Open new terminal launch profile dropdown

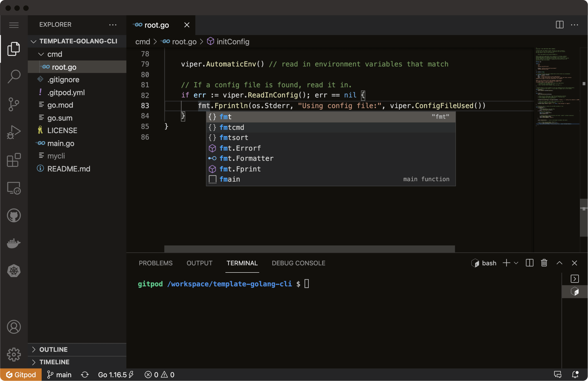[x=516, y=263]
